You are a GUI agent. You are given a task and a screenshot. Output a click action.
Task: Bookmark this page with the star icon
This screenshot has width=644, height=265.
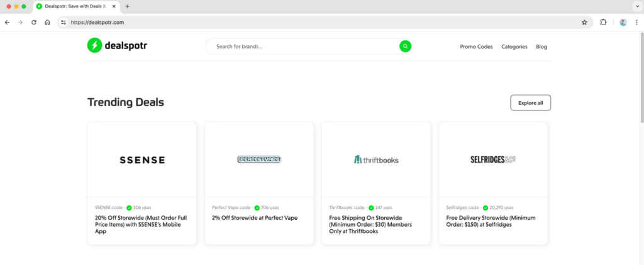pyautogui.click(x=584, y=23)
